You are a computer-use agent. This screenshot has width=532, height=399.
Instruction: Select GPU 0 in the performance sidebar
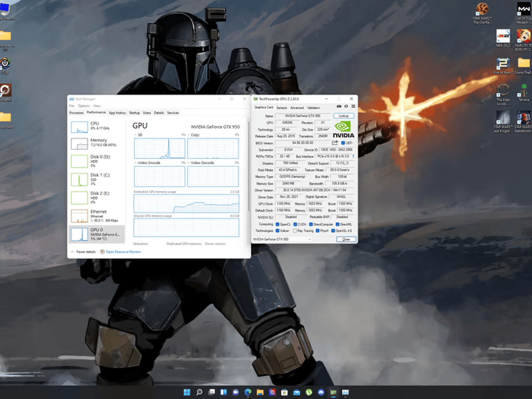coord(97,234)
